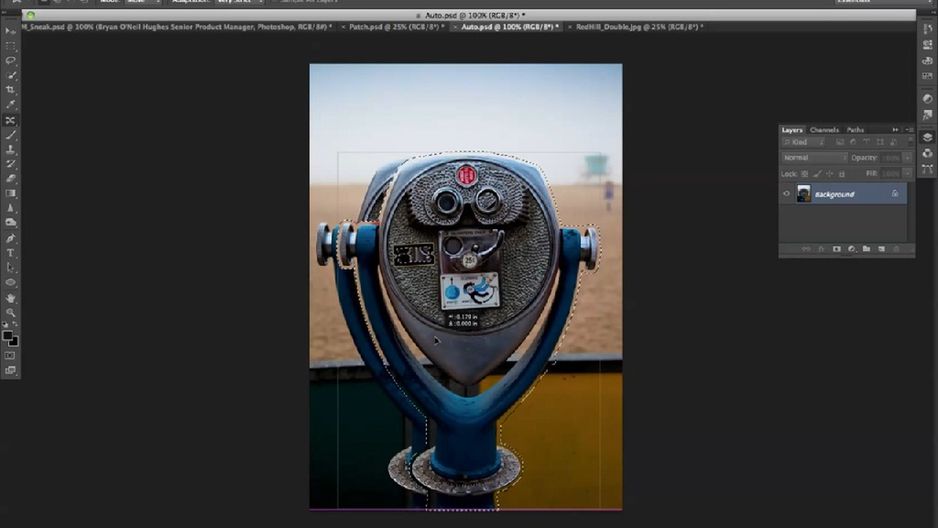Select the Pen tool
Image resolution: width=938 pixels, height=528 pixels.
coord(10,238)
